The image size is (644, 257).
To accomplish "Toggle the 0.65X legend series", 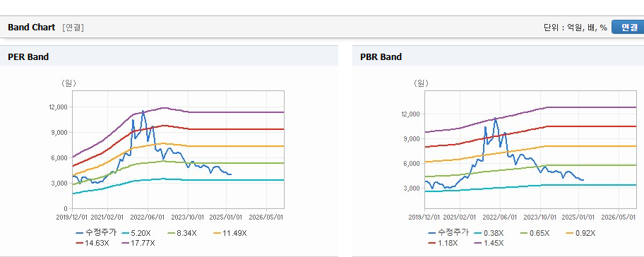I will (535, 233).
